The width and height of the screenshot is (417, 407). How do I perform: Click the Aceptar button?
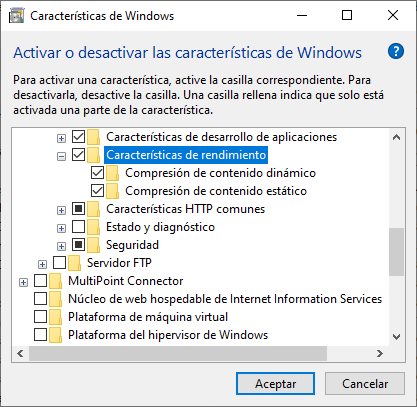(275, 384)
